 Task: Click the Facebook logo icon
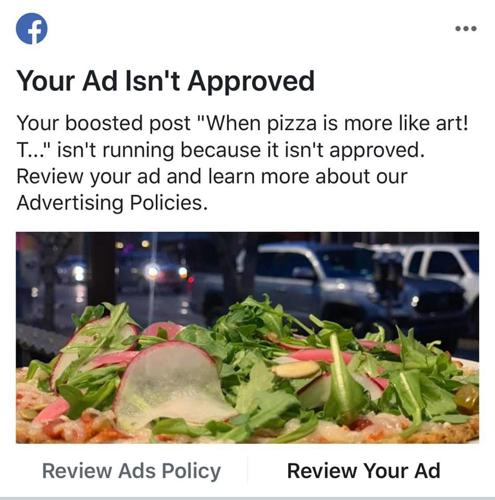[32, 28]
